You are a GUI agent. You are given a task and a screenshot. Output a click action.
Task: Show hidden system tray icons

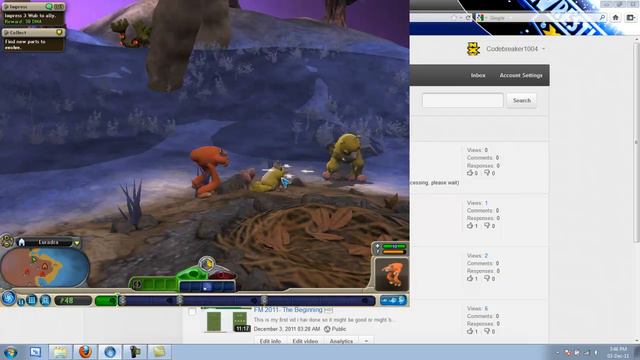tap(558, 352)
